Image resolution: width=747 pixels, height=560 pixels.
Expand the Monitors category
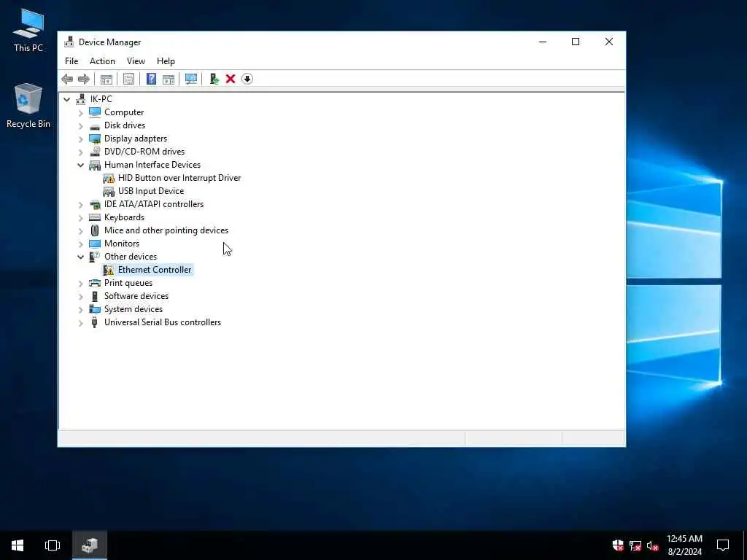tap(80, 244)
